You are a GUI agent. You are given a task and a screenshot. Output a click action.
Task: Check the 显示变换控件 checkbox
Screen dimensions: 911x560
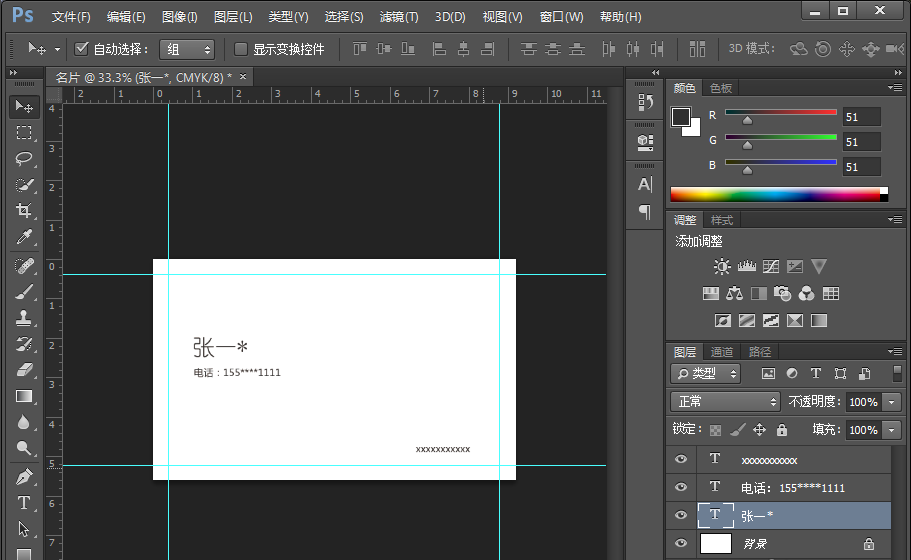click(241, 49)
